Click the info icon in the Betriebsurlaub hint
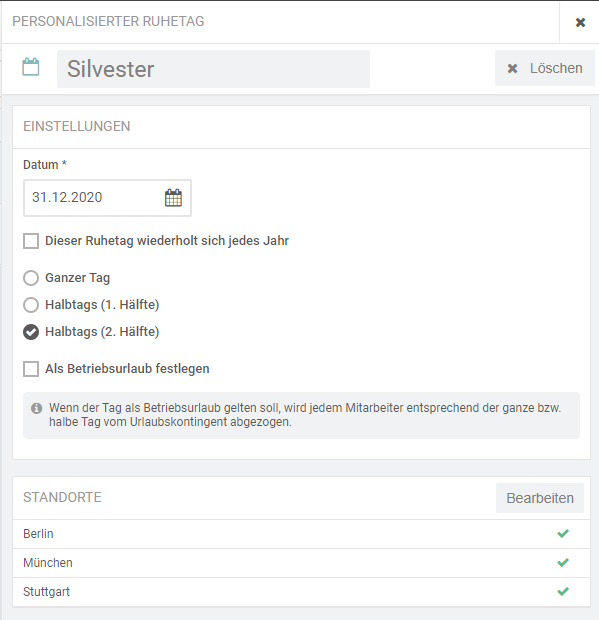This screenshot has width=599, height=620. pos(36,408)
